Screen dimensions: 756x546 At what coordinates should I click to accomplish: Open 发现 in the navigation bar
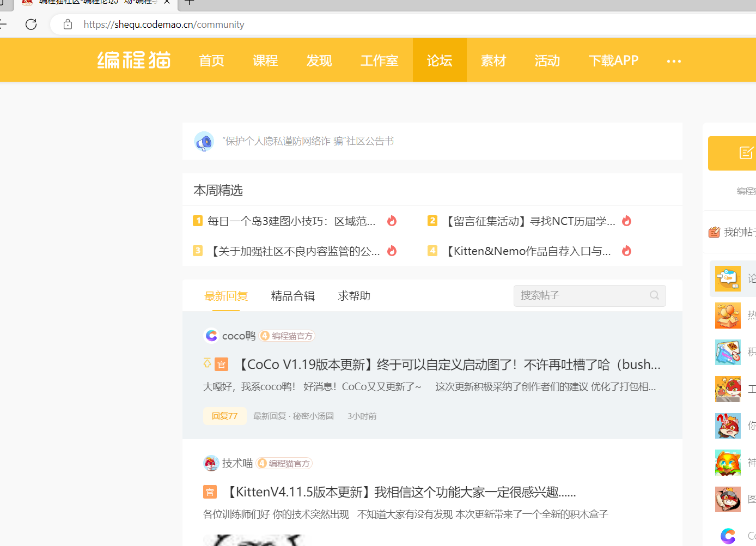[x=319, y=60]
